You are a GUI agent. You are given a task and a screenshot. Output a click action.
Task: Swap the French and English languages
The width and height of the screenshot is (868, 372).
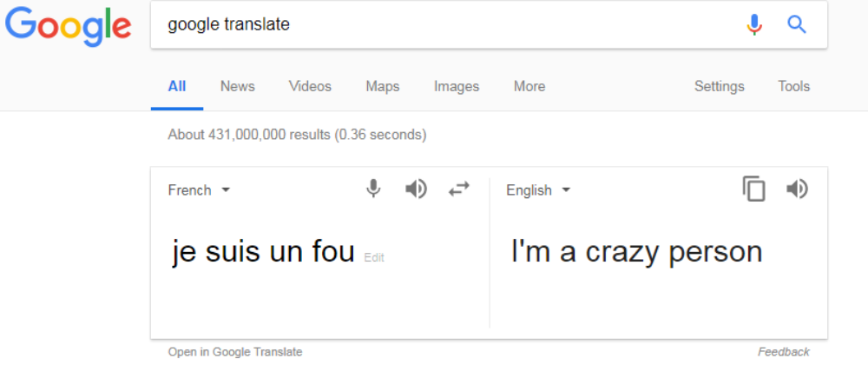[458, 189]
